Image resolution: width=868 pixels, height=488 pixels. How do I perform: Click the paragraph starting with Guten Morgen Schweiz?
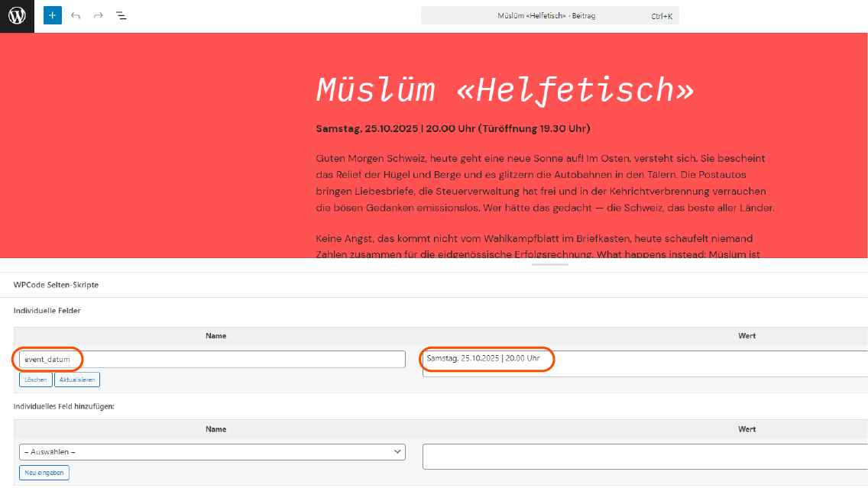click(x=545, y=183)
